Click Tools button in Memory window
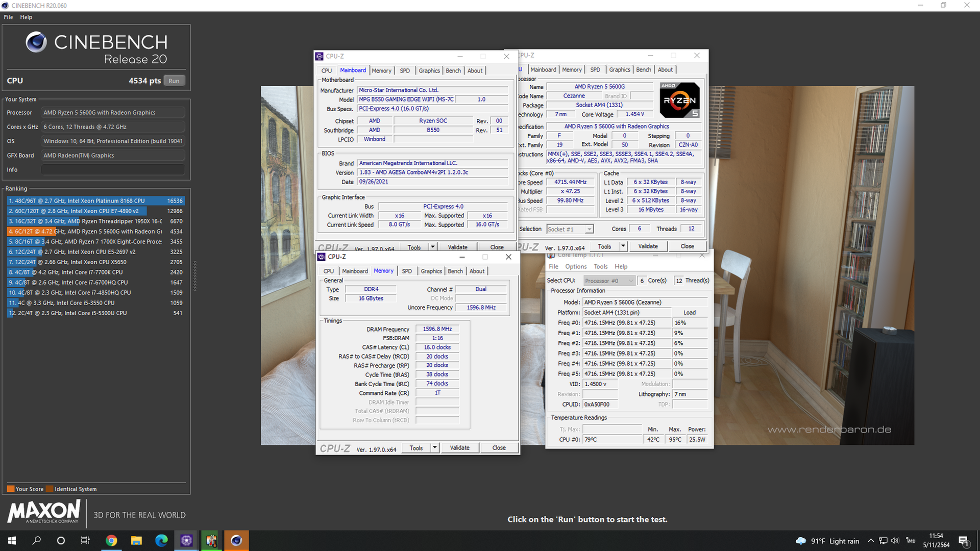Viewport: 980px width, 551px height. tap(416, 447)
